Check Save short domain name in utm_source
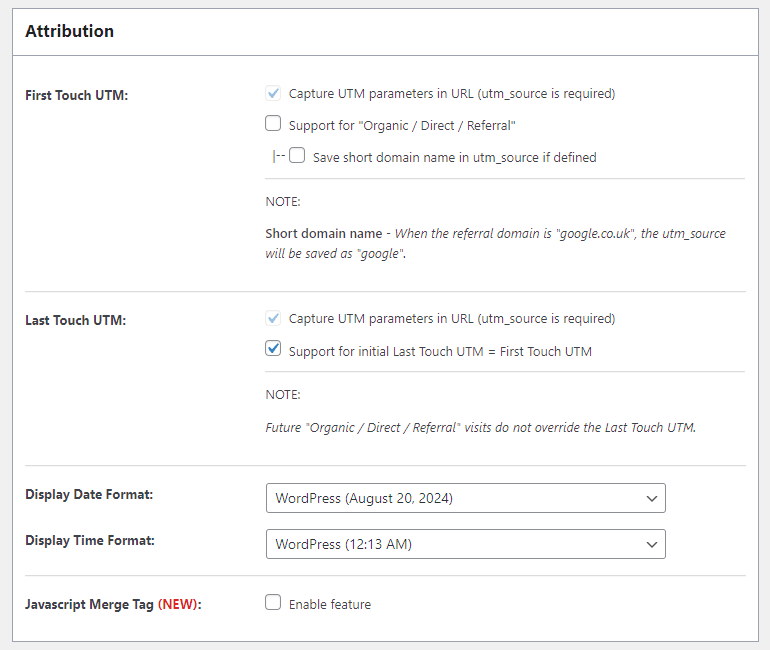Image resolution: width=770 pixels, height=650 pixels. point(297,156)
